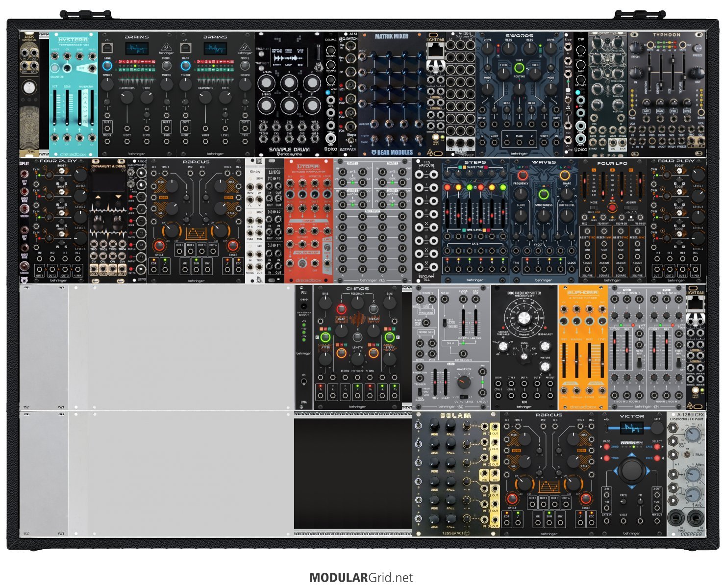Select the Hysteria Performance VCO module
This screenshot has width=723, height=588.
74,95
